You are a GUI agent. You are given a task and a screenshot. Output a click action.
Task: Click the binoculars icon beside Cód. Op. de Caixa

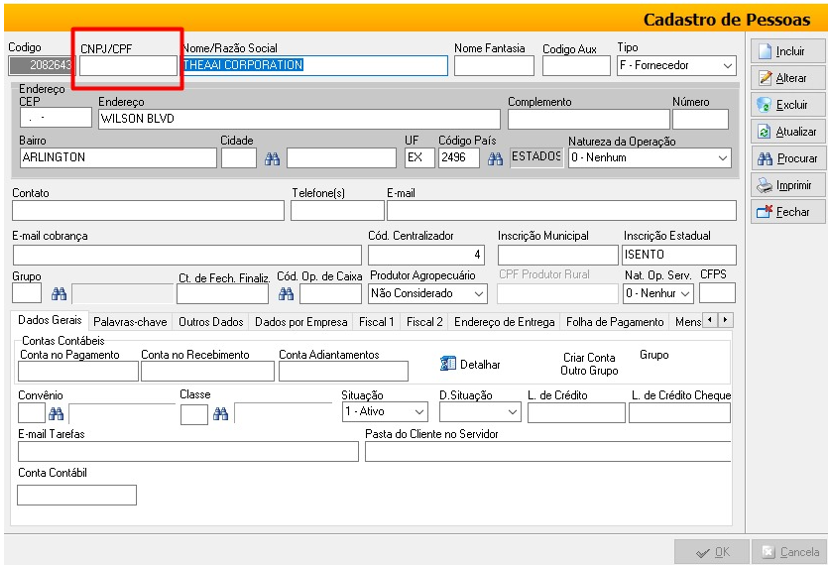(x=286, y=294)
